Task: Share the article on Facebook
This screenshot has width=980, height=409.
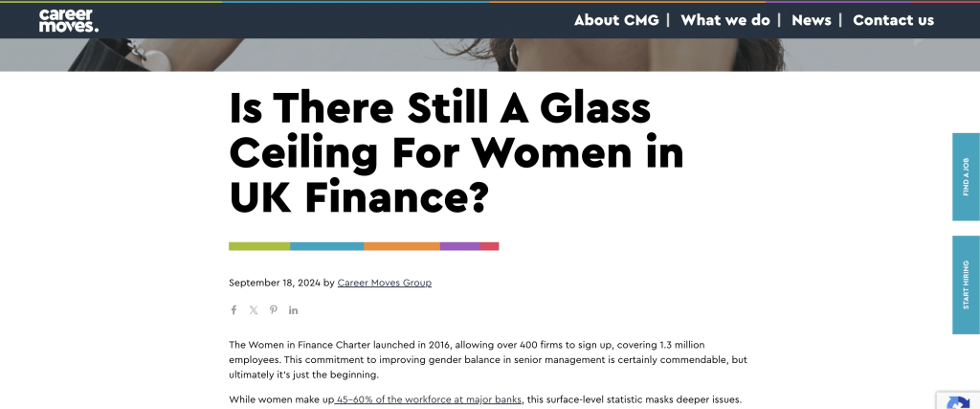Action: [x=234, y=310]
